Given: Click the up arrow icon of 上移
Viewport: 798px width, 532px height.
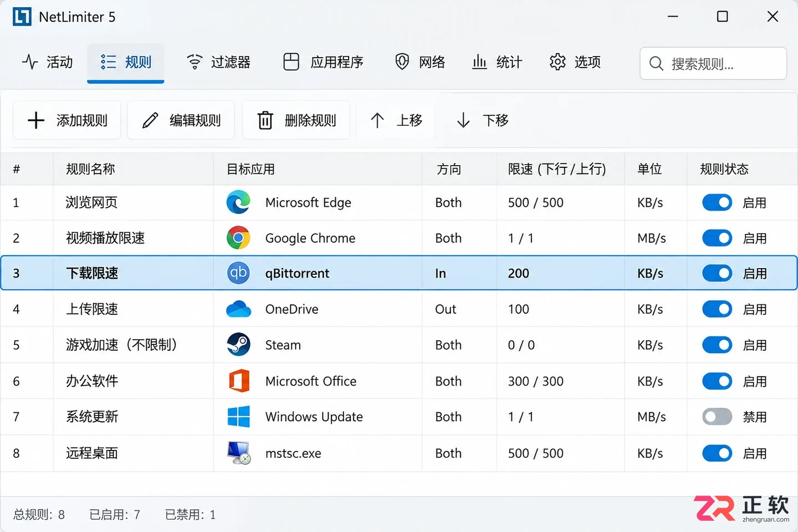Looking at the screenshot, I should (377, 120).
